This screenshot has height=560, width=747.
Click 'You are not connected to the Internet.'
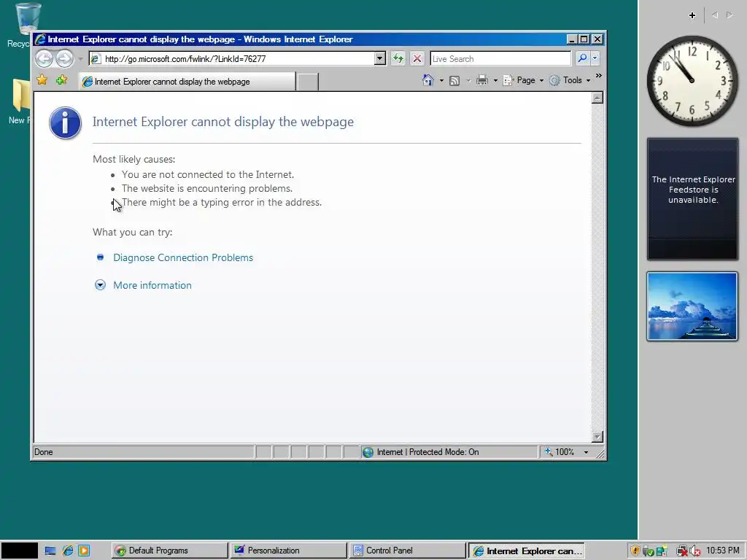point(208,174)
